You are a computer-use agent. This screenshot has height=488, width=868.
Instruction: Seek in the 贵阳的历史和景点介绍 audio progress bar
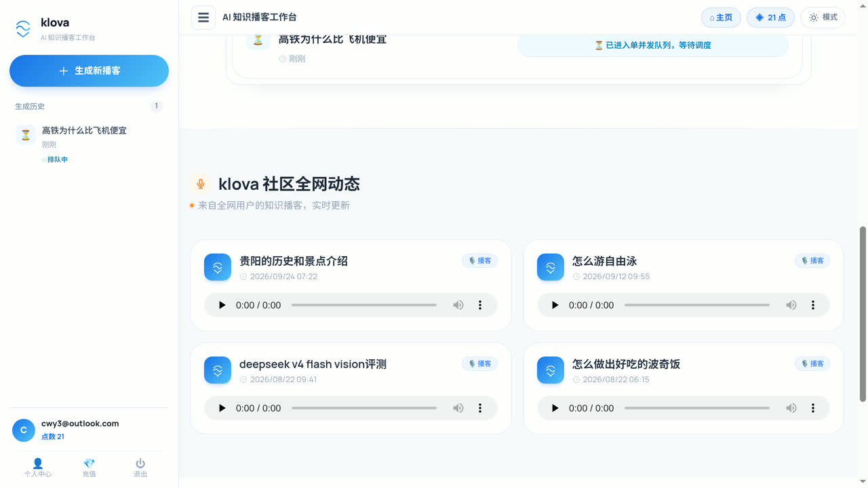click(x=364, y=305)
